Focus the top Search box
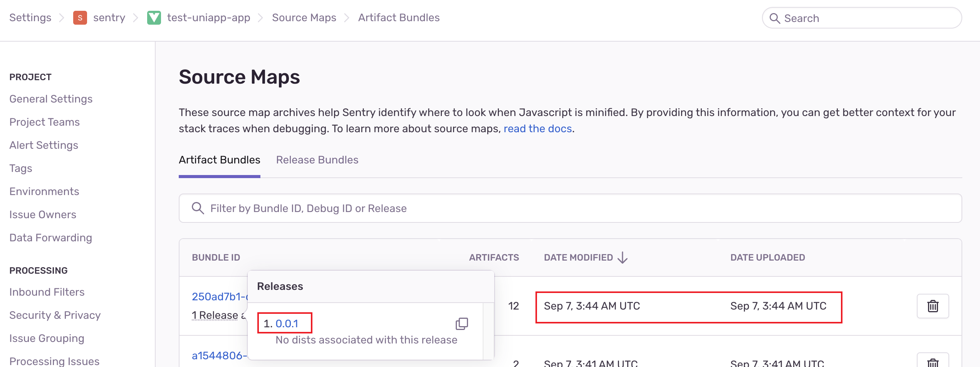980x367 pixels. click(867, 18)
